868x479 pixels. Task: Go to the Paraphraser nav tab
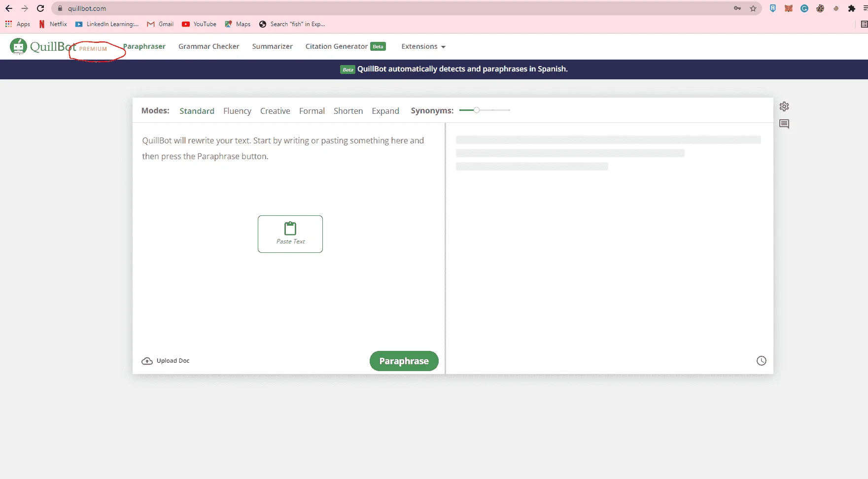coord(144,46)
